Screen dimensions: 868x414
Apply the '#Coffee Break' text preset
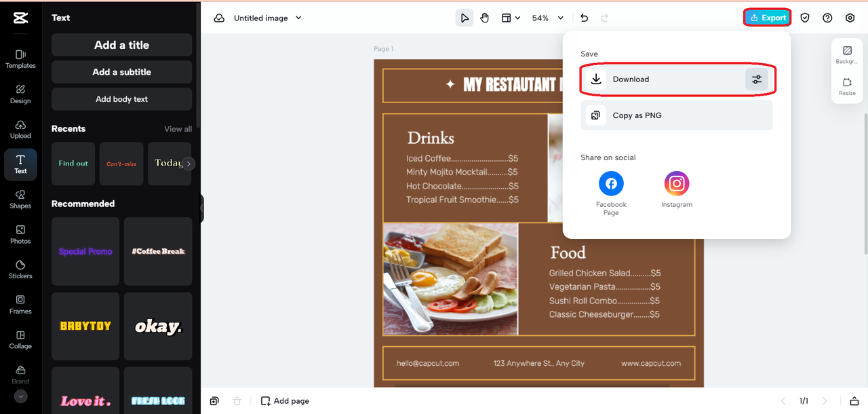point(158,251)
